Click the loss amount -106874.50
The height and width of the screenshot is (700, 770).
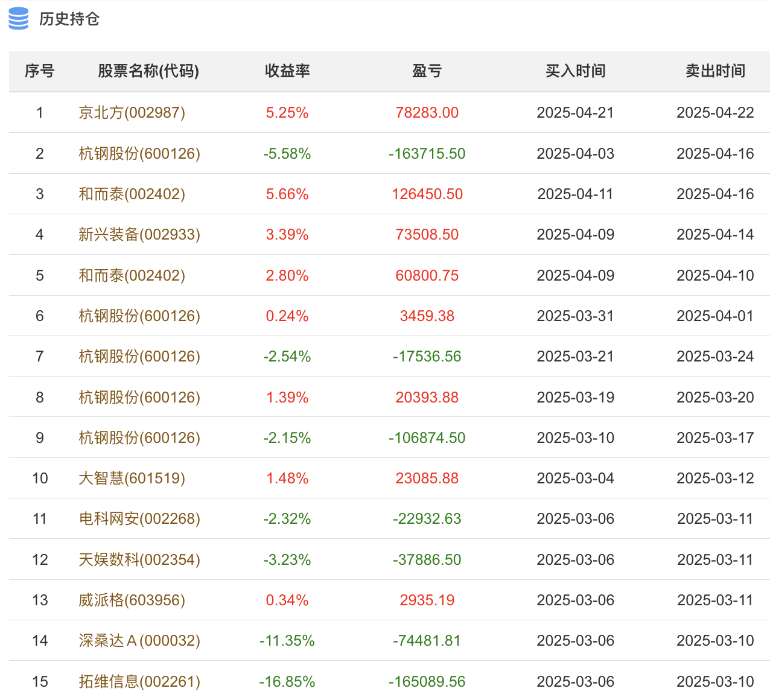427,437
